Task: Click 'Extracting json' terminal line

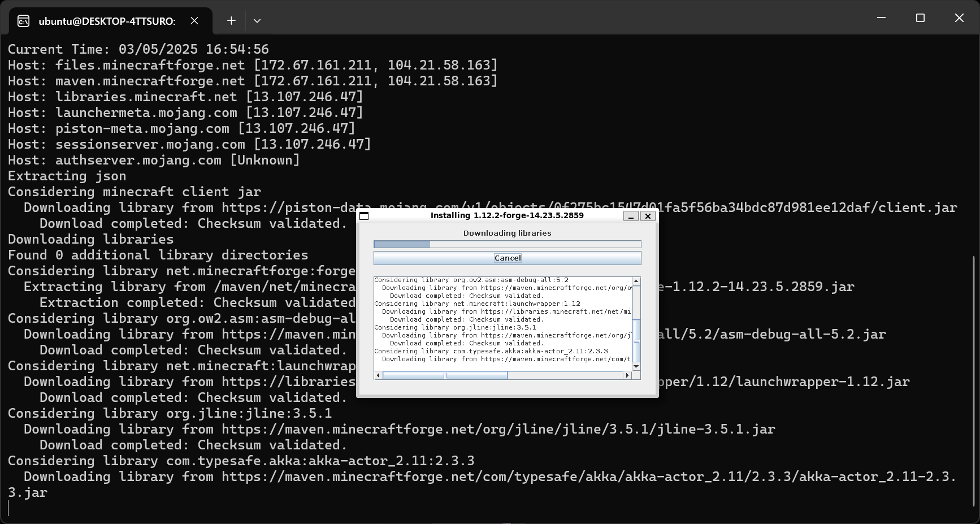Action: coord(67,176)
